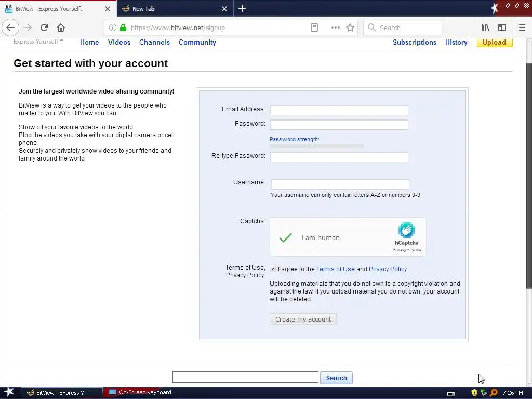Click the Create my account button
This screenshot has height=399, width=532.
coord(303,320)
